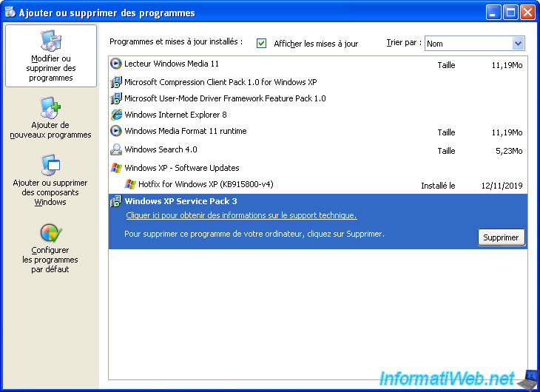Toggle the Afficher les mises à jour checkbox
Image resolution: width=540 pixels, height=392 pixels.
pyautogui.click(x=261, y=44)
